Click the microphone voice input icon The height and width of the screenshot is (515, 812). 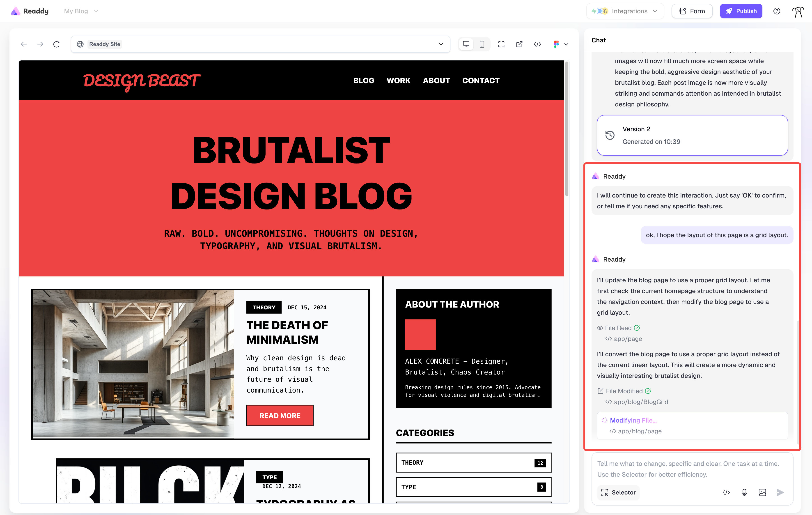click(744, 492)
